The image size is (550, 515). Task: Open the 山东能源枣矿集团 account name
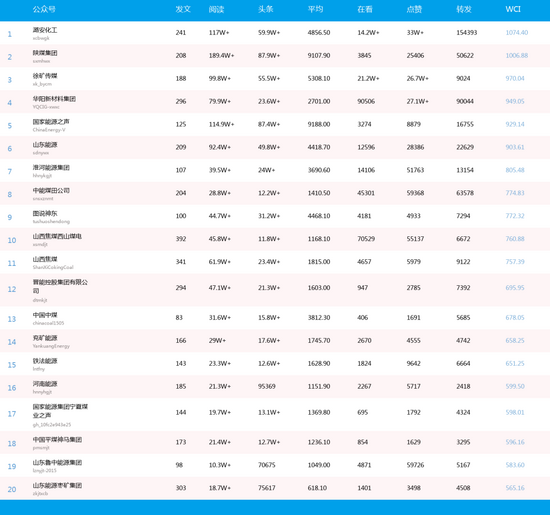[x=57, y=486]
